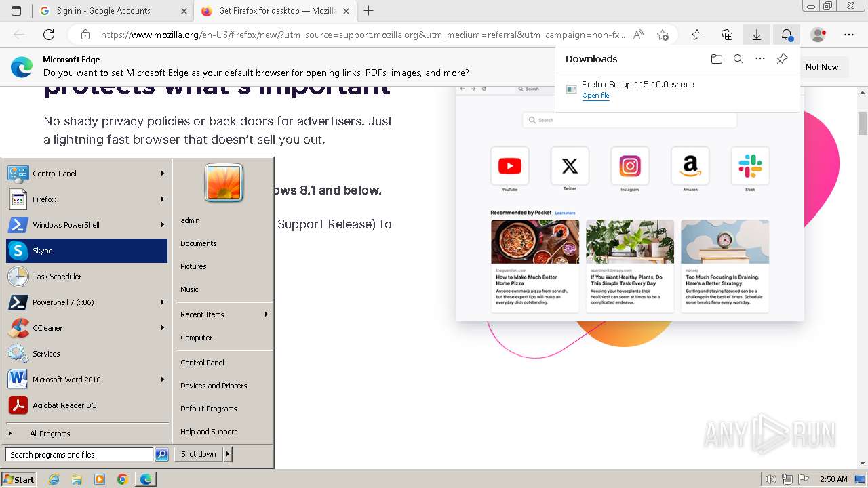Open Control Panel in the pinned programs list
The height and width of the screenshot is (488, 868).
point(86,174)
